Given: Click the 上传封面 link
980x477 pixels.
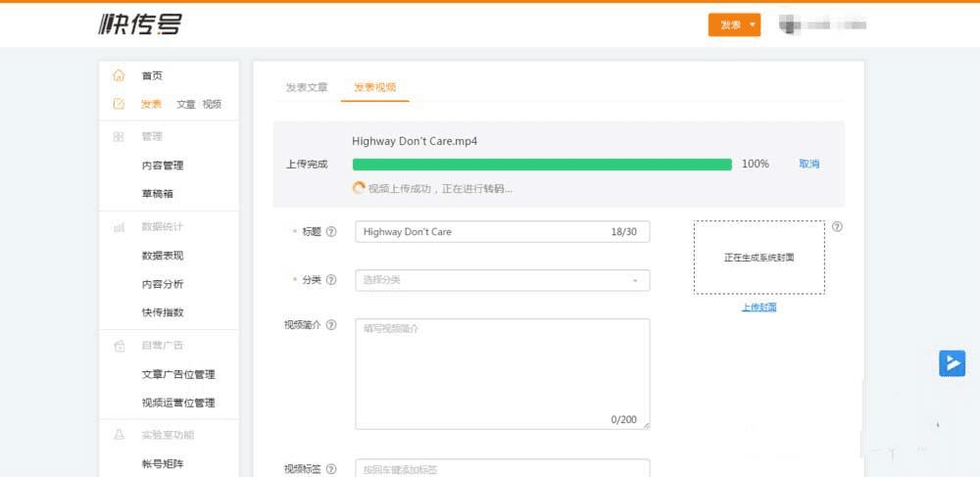Looking at the screenshot, I should [x=759, y=307].
